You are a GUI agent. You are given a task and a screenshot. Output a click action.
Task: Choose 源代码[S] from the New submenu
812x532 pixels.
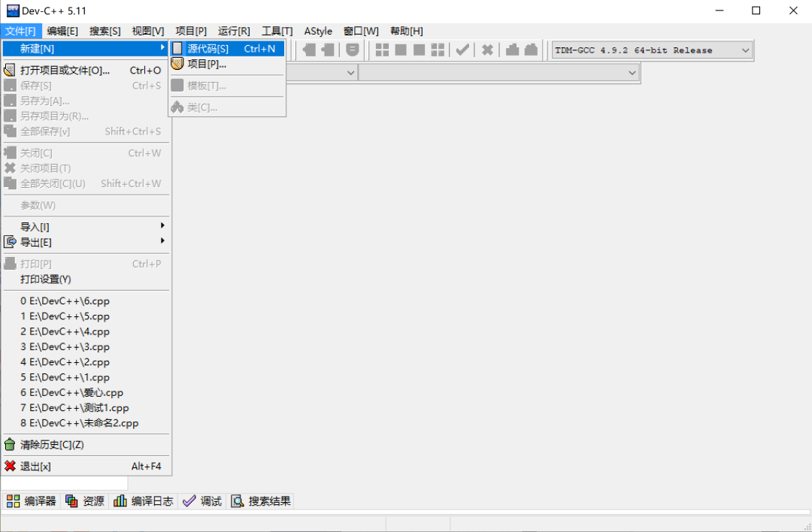[227, 49]
